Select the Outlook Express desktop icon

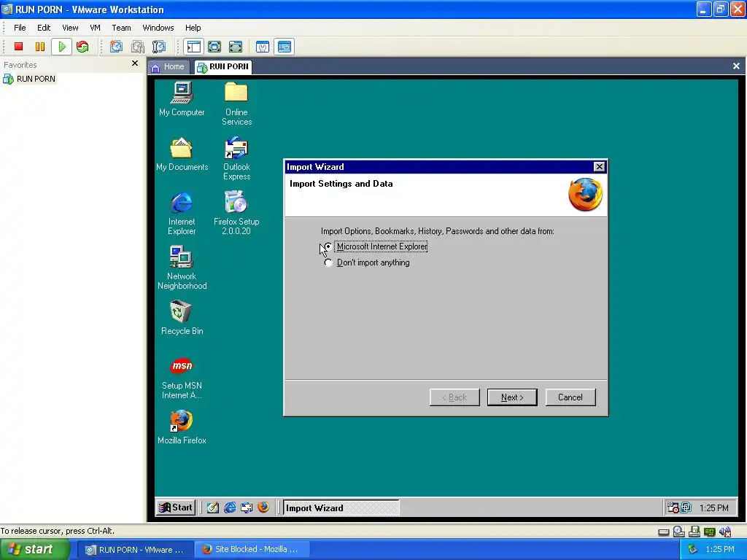[236, 158]
